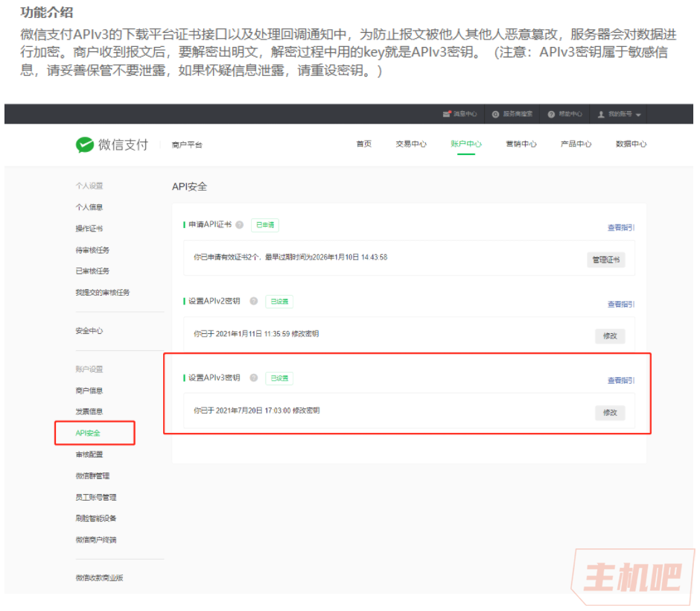Open 发票信息 in the sidebar
Viewport: 700px width, 611px height.
89,412
